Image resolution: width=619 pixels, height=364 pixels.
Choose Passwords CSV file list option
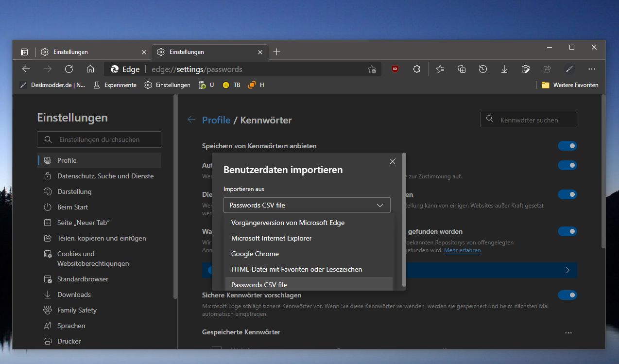coord(309,284)
